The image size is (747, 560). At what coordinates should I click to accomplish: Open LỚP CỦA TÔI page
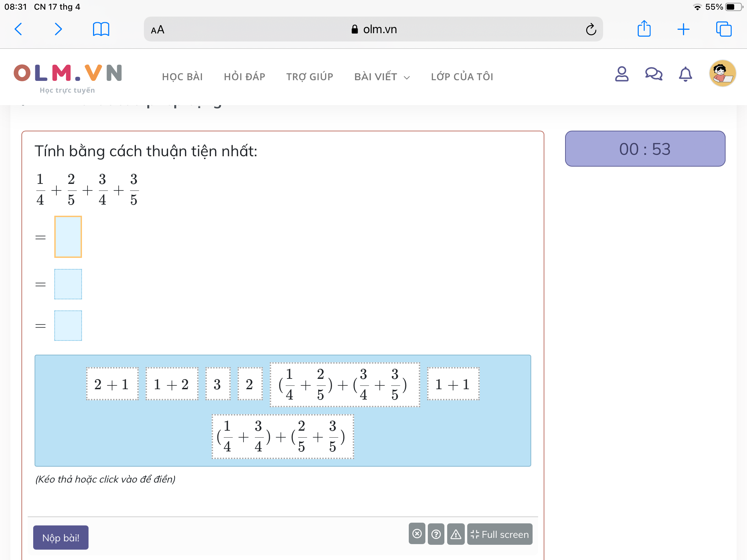pyautogui.click(x=462, y=77)
